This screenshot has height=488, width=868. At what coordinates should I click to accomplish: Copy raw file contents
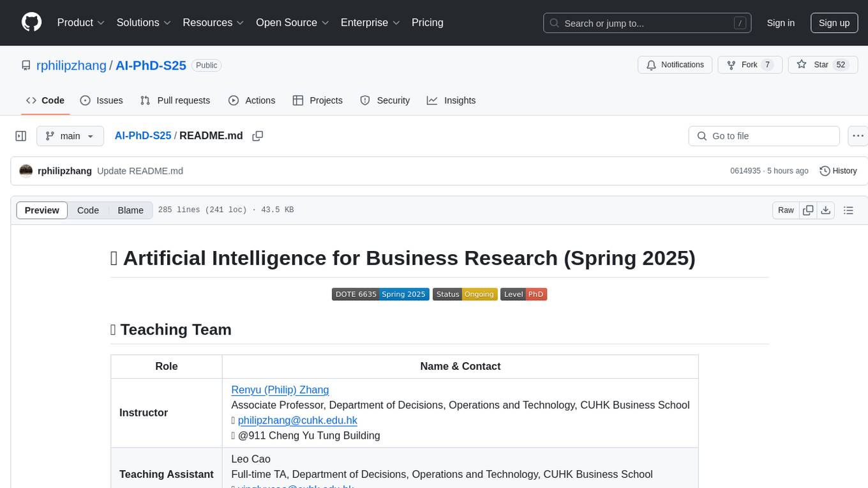click(x=808, y=210)
